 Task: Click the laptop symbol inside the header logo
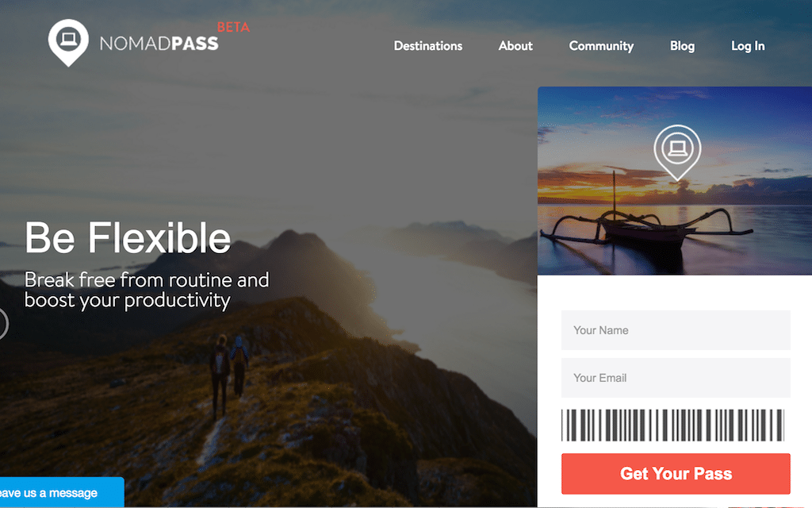[x=68, y=39]
